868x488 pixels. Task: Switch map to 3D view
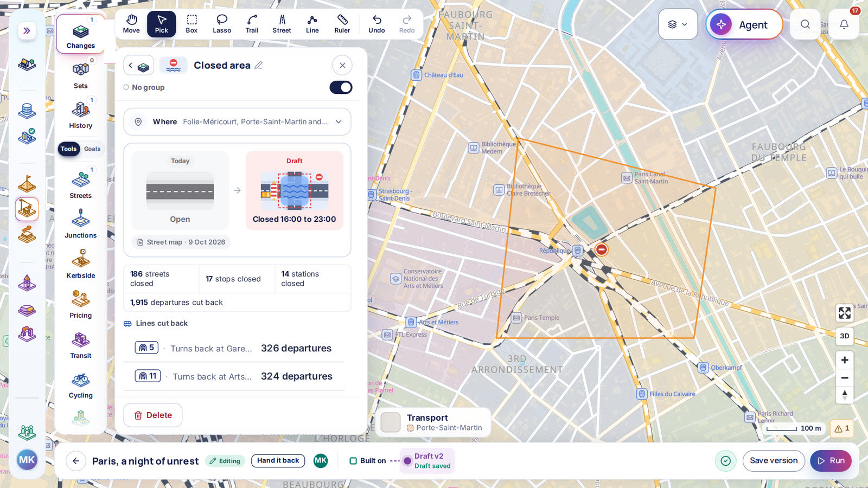coord(845,336)
